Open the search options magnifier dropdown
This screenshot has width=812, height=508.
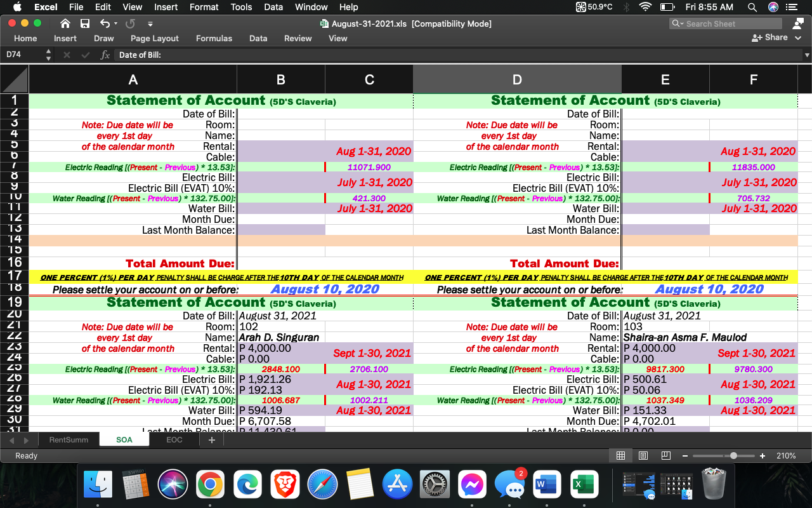pos(677,23)
